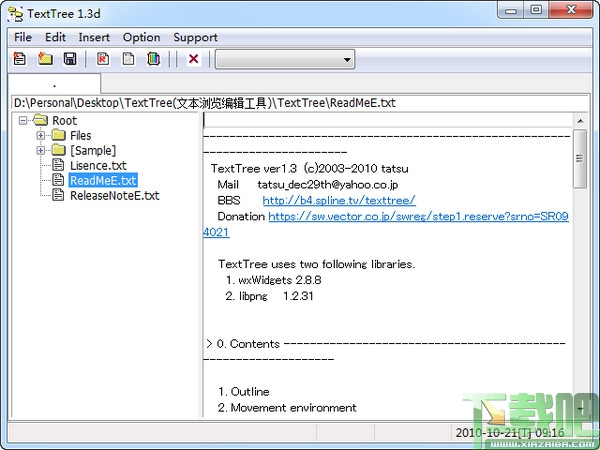This screenshot has height=450, width=600.
Task: Select Files label in the tree
Action: (81, 135)
